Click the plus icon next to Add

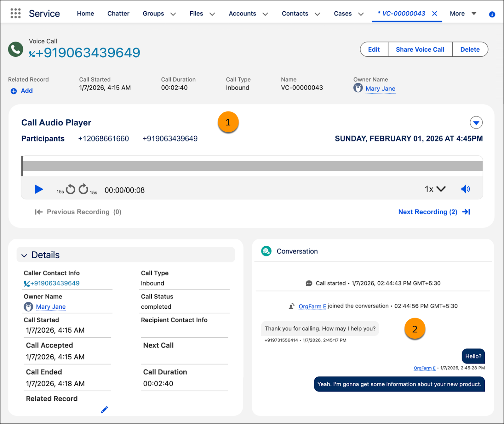coord(14,91)
